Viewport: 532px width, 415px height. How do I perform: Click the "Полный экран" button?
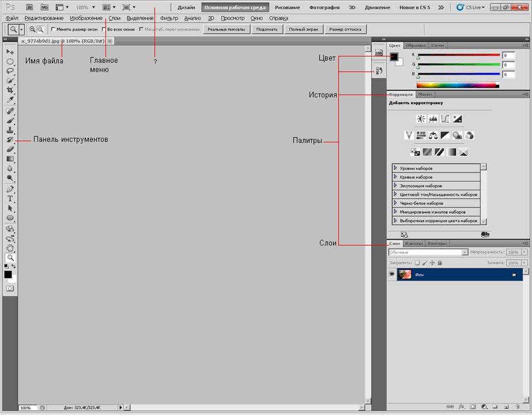303,29
